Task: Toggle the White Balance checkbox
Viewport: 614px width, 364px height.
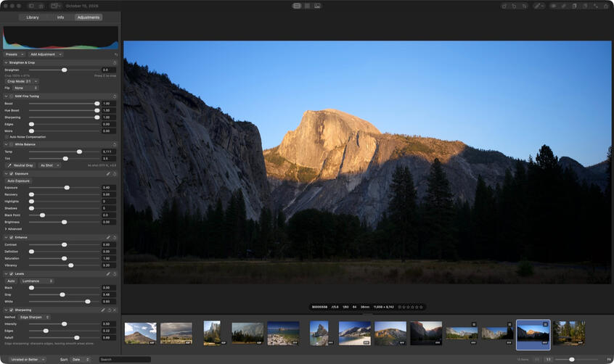Action: (12, 144)
